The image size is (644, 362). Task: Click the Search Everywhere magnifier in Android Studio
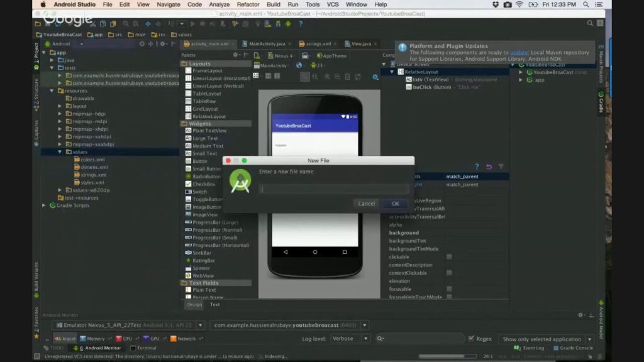(590, 23)
